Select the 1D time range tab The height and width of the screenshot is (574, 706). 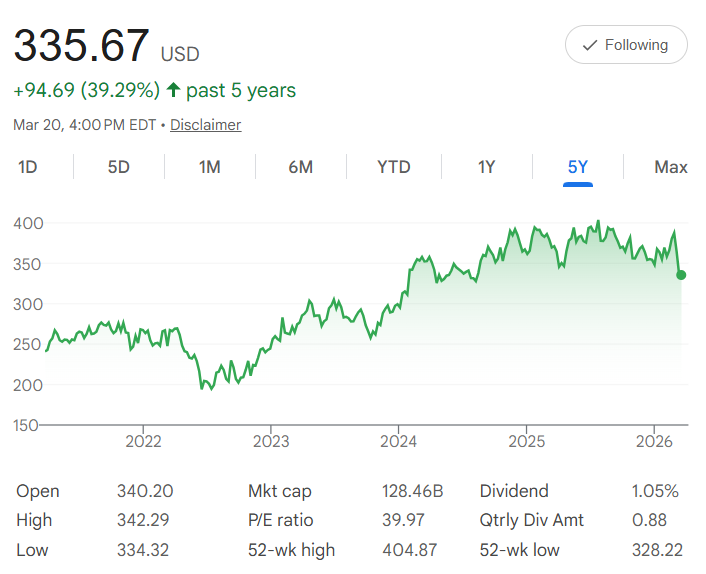point(27,167)
